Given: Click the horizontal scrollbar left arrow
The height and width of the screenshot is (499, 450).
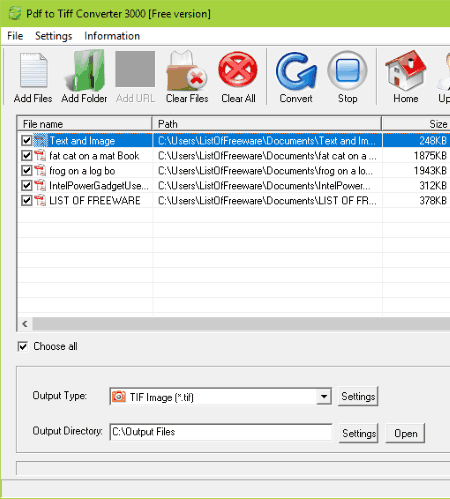Looking at the screenshot, I should point(25,324).
